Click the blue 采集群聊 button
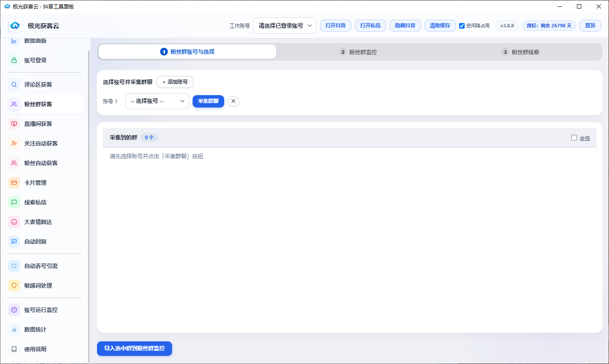Viewport: 609px width, 364px height. (x=208, y=101)
